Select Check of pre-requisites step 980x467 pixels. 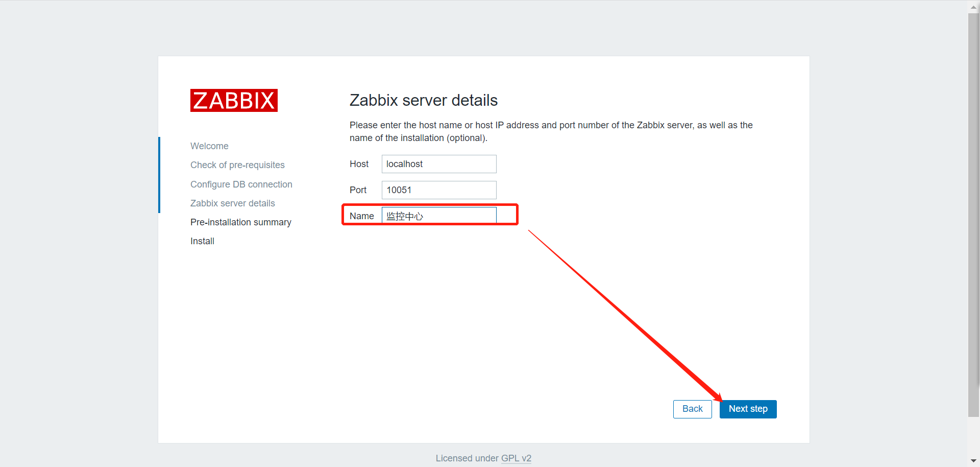tap(237, 165)
